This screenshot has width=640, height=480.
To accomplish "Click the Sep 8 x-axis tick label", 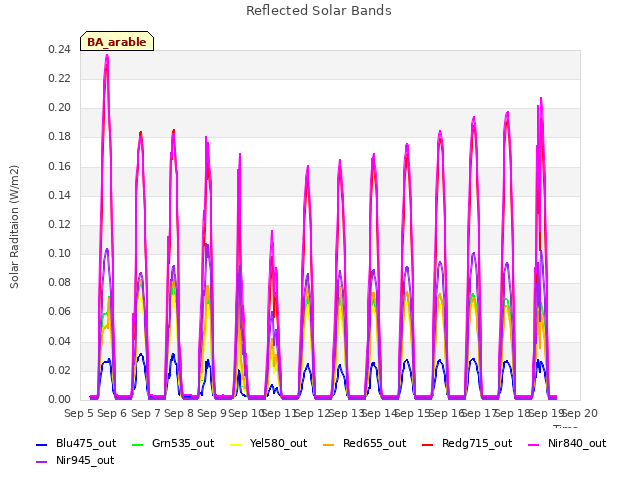I will pyautogui.click(x=179, y=413).
